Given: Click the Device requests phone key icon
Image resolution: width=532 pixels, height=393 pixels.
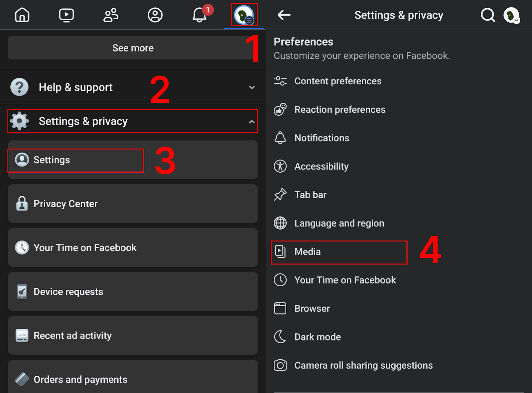Looking at the screenshot, I should (22, 291).
